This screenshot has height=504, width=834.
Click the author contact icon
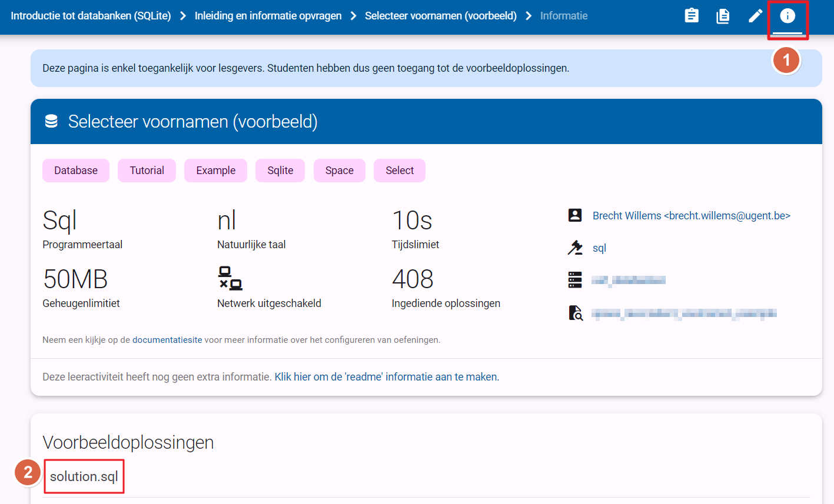tap(575, 215)
